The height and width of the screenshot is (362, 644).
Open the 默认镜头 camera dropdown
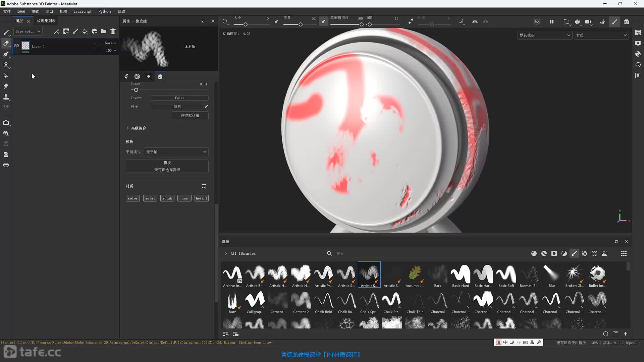pos(544,35)
